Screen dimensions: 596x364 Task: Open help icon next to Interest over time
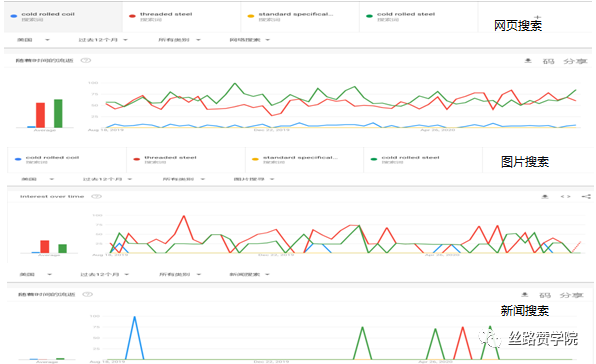coord(97,196)
